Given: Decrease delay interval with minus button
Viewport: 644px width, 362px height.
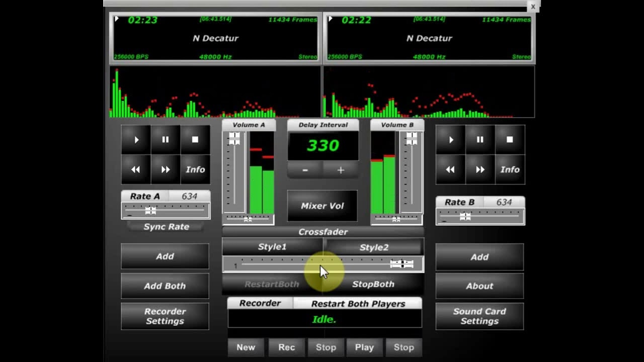Looking at the screenshot, I should click(305, 170).
